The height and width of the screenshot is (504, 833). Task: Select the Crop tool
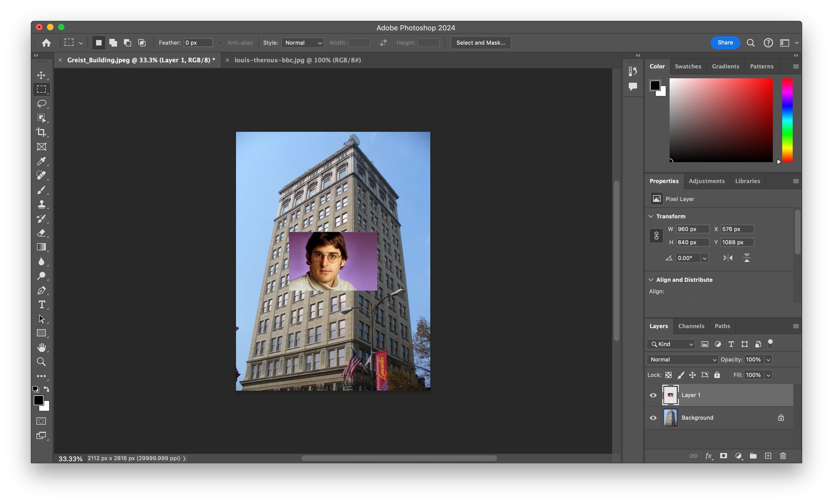[41, 132]
